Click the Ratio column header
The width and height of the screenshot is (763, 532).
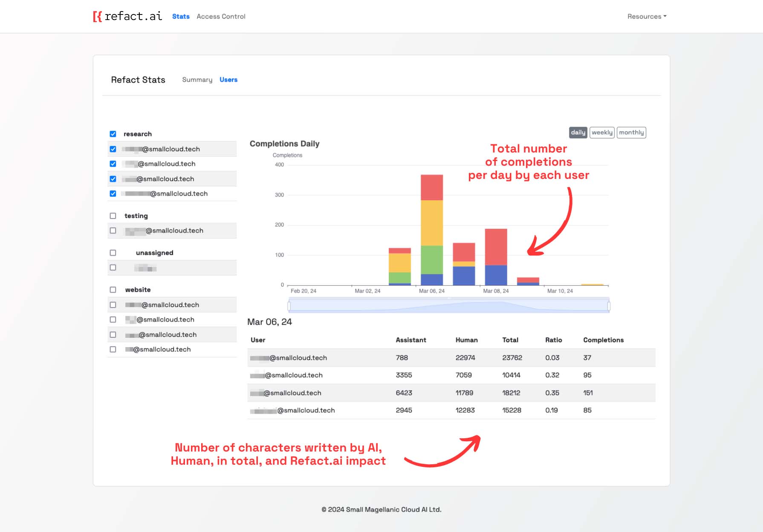[x=553, y=340]
